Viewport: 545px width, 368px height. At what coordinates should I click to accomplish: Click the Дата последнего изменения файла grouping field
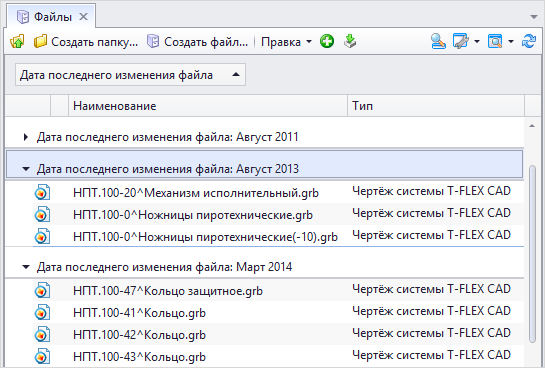(x=130, y=75)
